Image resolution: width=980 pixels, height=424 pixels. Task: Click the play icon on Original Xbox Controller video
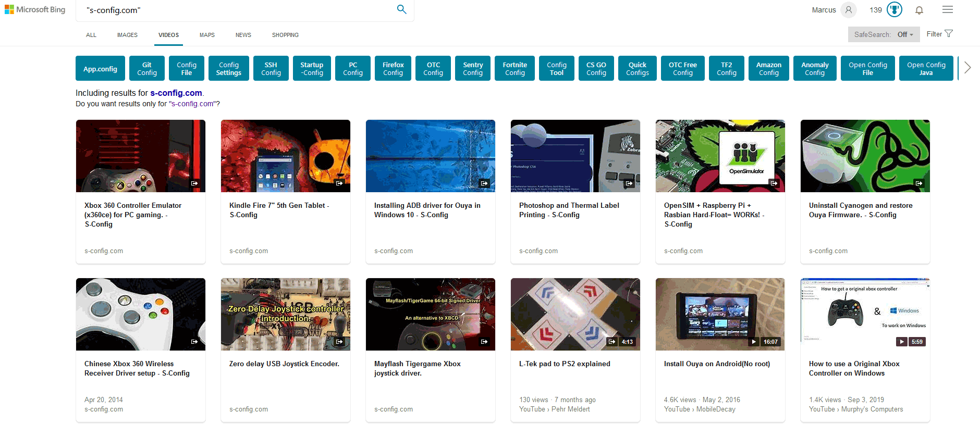point(901,342)
